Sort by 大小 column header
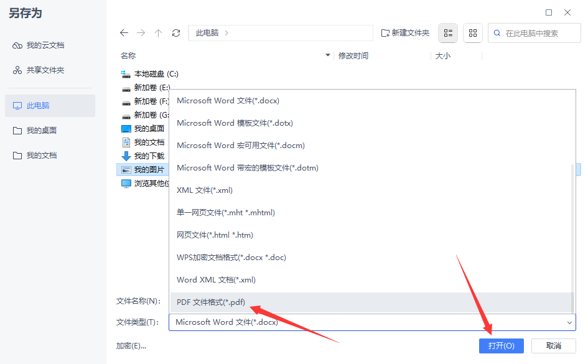 (443, 56)
